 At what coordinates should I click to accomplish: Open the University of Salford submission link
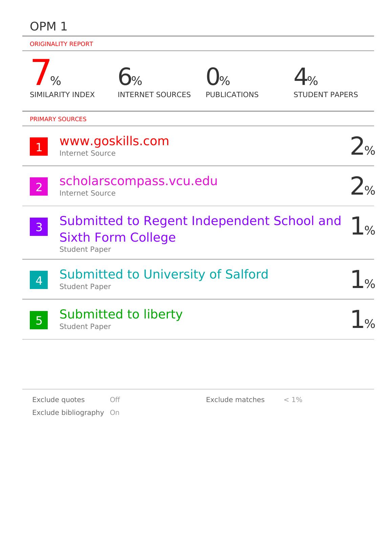click(x=164, y=274)
